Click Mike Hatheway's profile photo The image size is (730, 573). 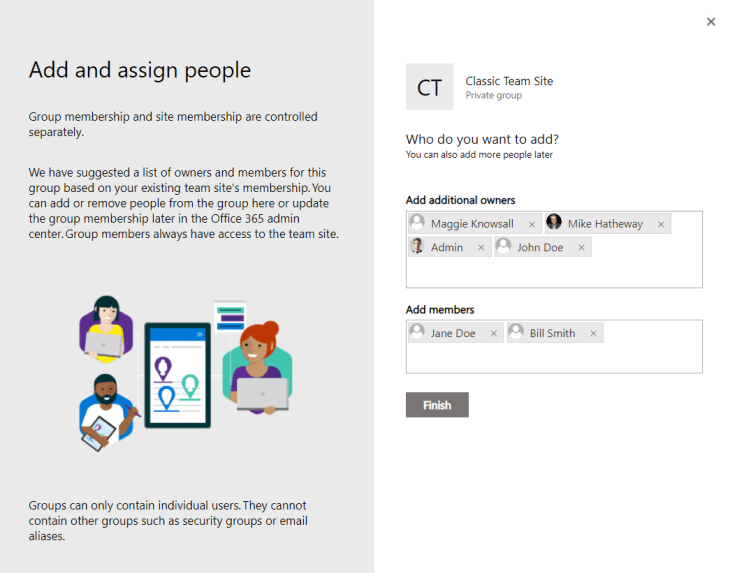pyautogui.click(x=554, y=223)
